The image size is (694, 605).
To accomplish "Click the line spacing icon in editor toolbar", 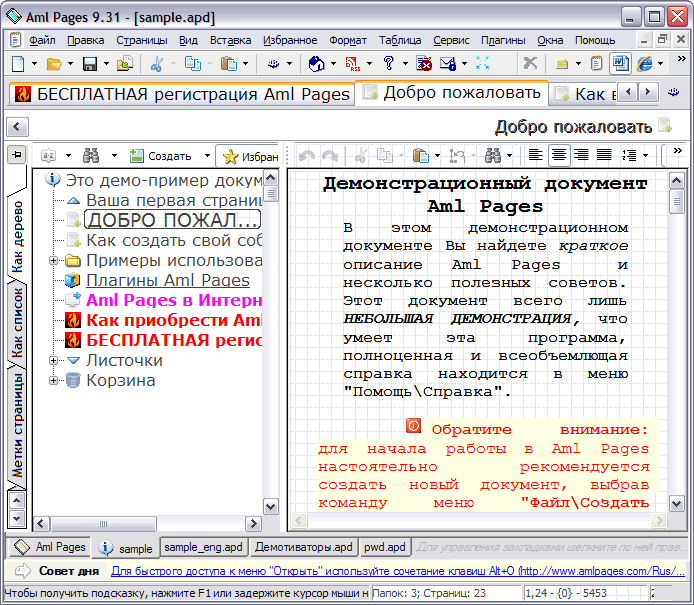I will pos(629,155).
